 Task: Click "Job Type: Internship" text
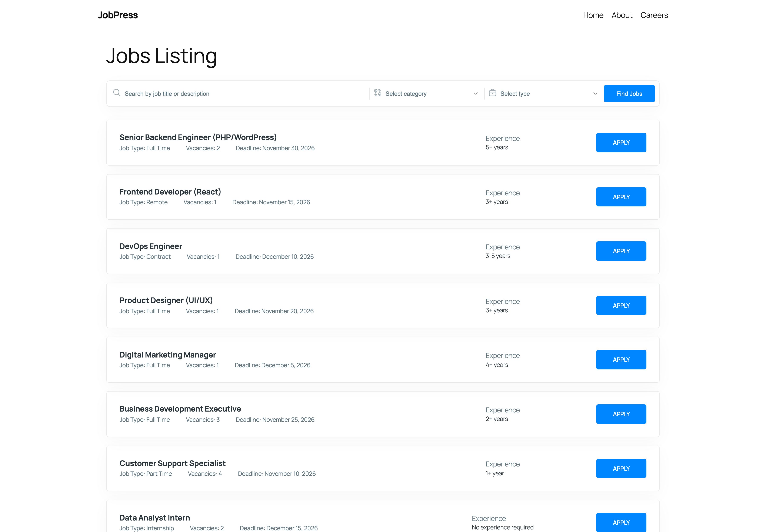(x=147, y=528)
